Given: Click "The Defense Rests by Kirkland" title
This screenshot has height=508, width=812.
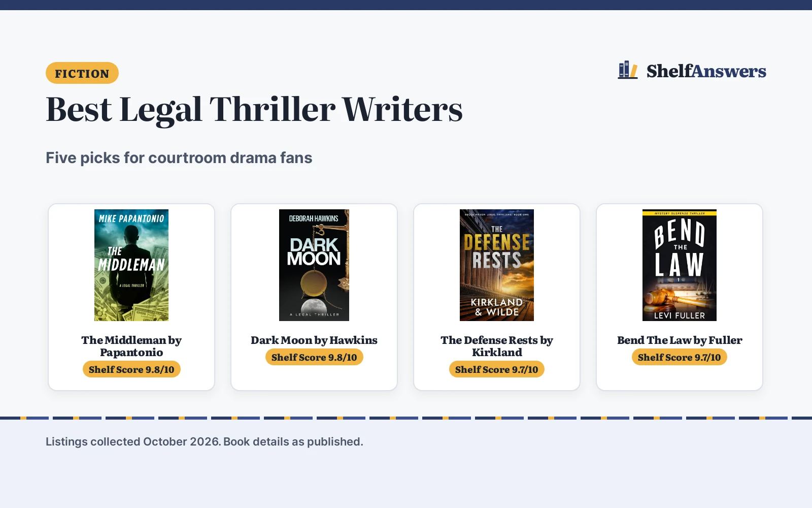Looking at the screenshot, I should coord(497,346).
